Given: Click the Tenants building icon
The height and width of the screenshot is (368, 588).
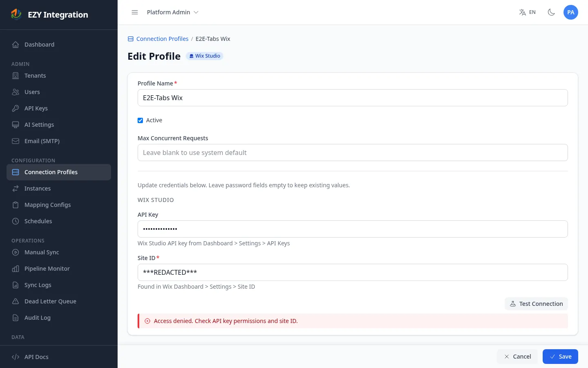Looking at the screenshot, I should click(16, 76).
